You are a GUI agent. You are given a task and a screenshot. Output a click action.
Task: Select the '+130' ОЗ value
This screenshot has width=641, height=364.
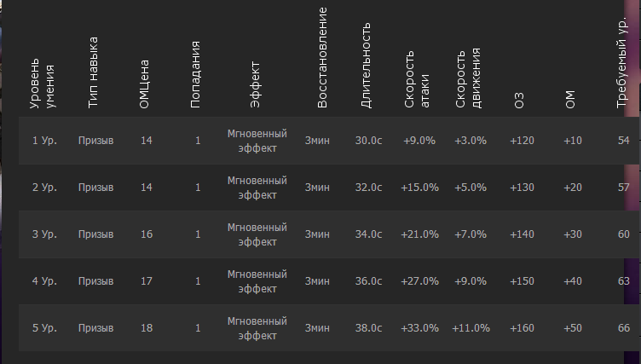pos(522,187)
